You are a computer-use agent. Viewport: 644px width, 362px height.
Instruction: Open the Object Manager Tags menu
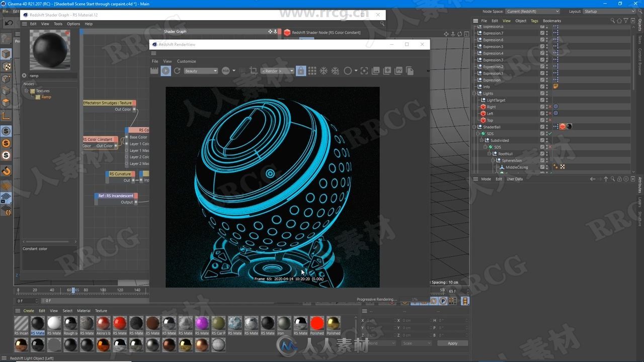[x=534, y=21]
